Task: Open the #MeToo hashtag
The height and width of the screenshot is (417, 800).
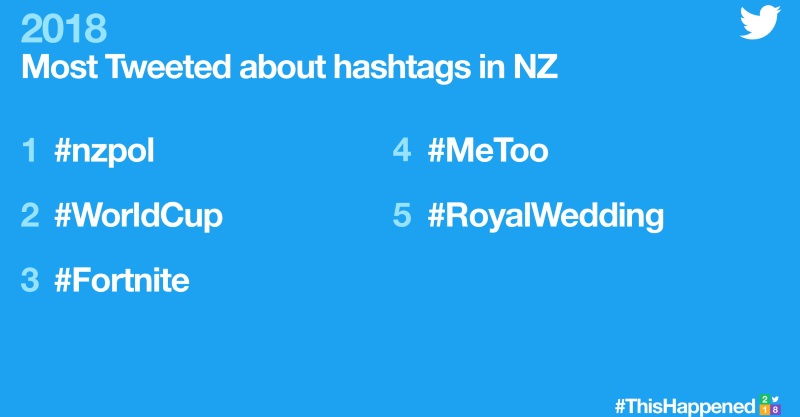Action: (488, 151)
